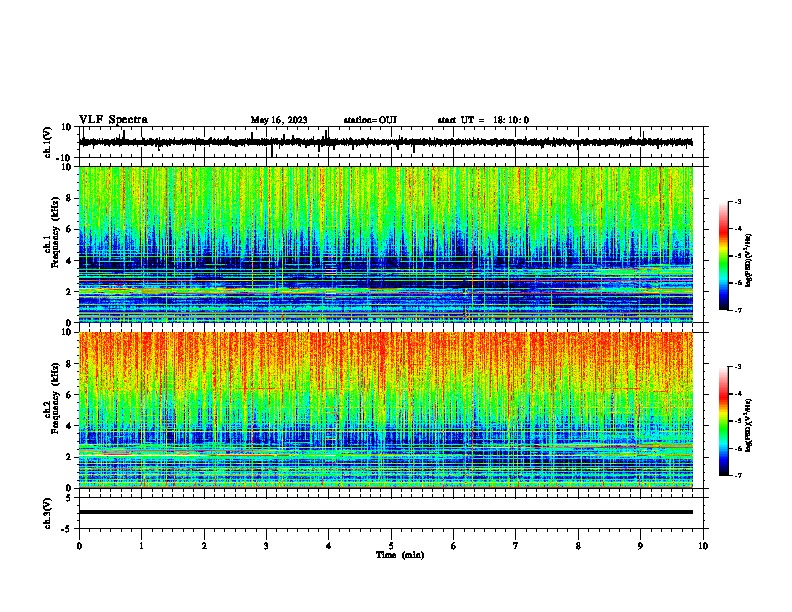Click the "-4" tick on ch.2 color bar
The height and width of the screenshot is (612, 792).
[738, 394]
